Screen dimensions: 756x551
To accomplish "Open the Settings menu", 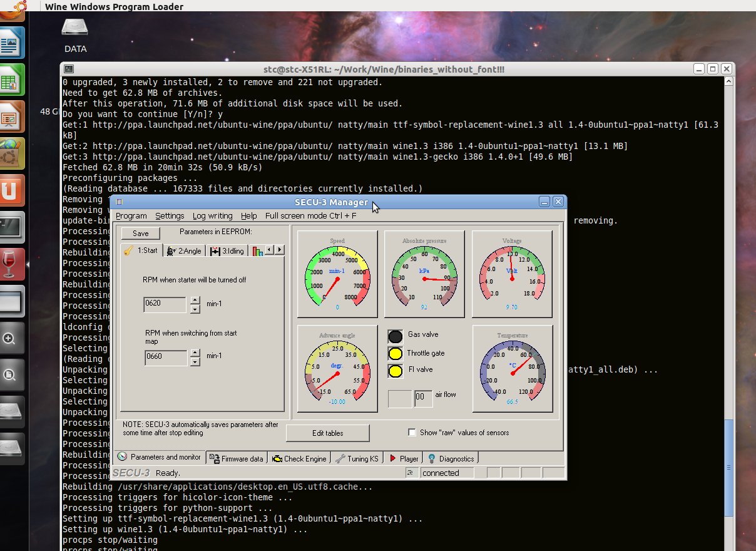I will coord(170,216).
